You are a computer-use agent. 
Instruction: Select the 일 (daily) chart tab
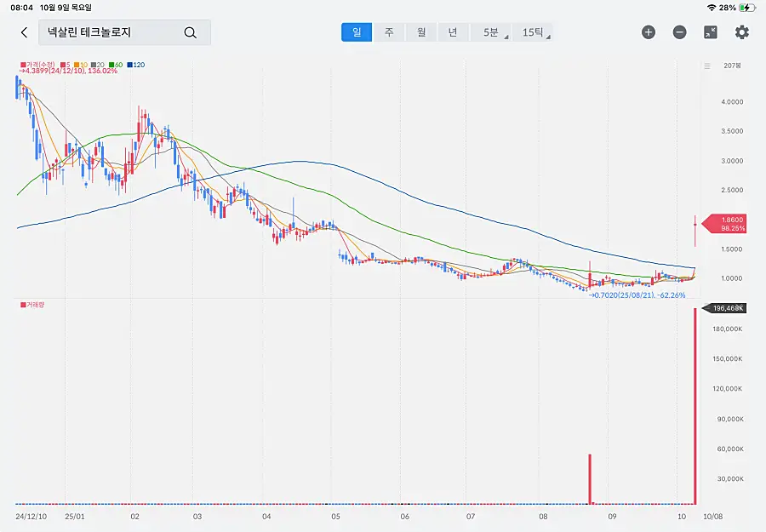tap(357, 32)
